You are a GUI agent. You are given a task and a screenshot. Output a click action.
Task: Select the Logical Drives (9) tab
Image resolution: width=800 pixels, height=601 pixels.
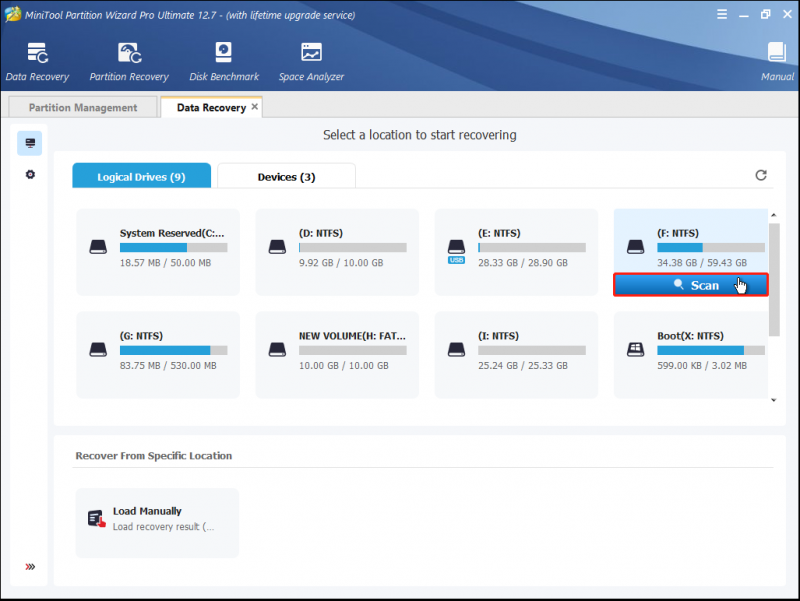point(141,176)
